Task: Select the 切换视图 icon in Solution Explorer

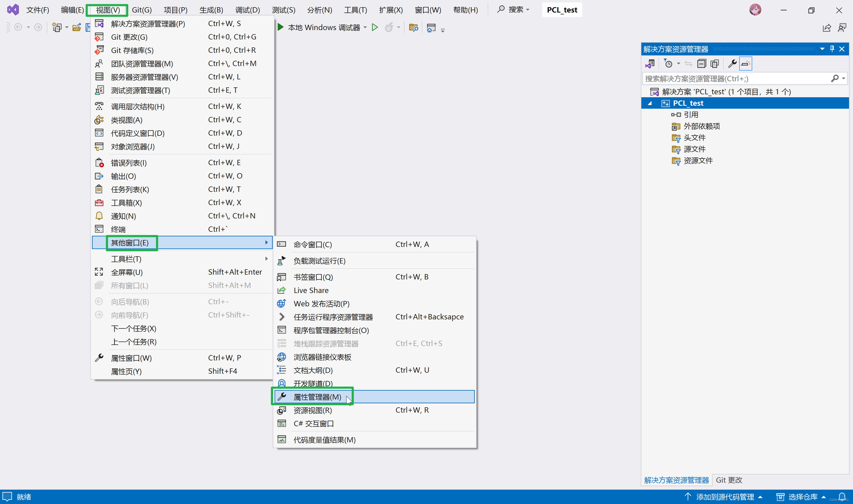Action: (x=650, y=63)
